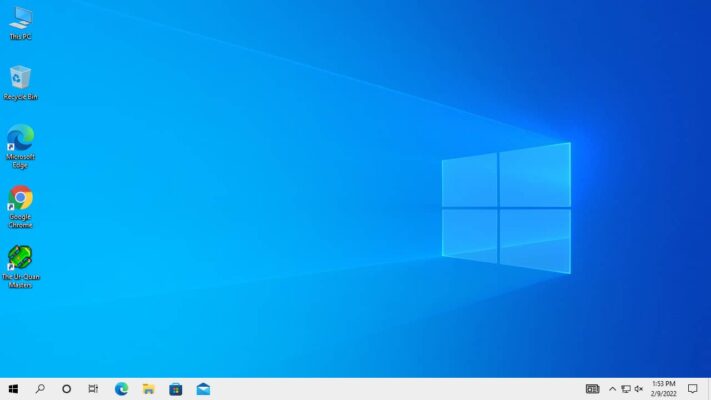Open the Mail app from taskbar
Screen dimensions: 711x400
[203, 389]
